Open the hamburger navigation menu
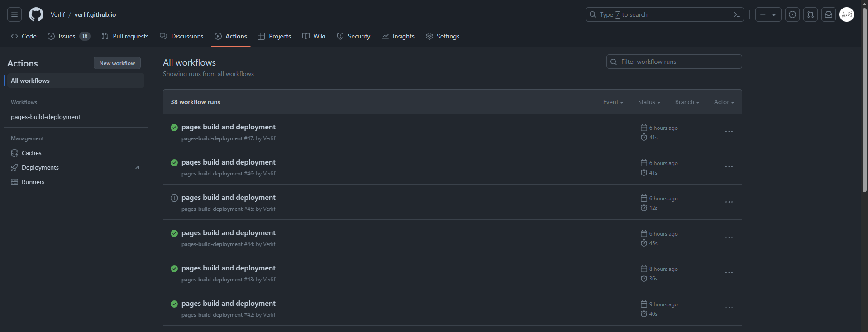Viewport: 868px width, 332px height. coord(14,14)
